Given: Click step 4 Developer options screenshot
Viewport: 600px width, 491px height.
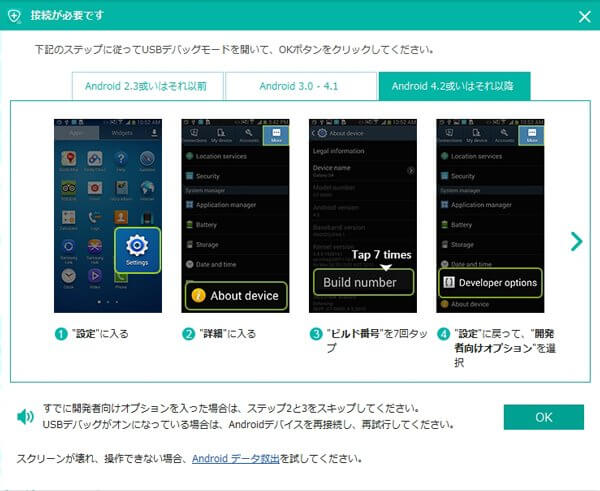Looking at the screenshot, I should coord(490,215).
